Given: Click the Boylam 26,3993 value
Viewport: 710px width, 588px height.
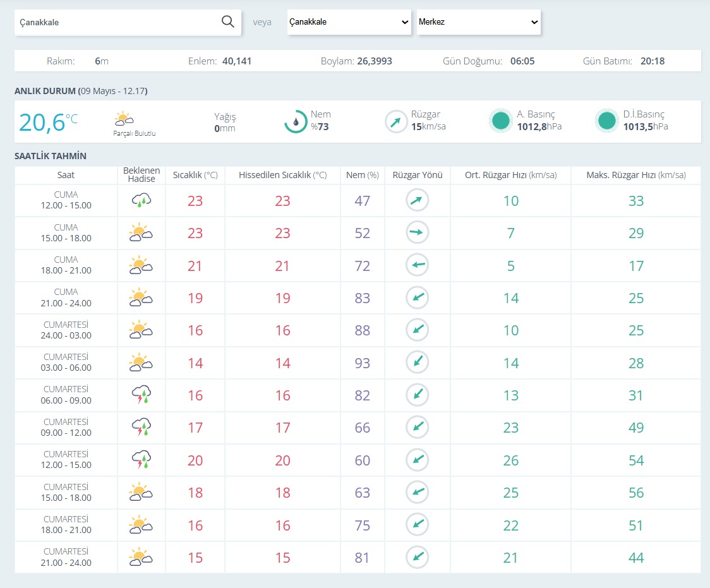Looking at the screenshot, I should point(375,61).
